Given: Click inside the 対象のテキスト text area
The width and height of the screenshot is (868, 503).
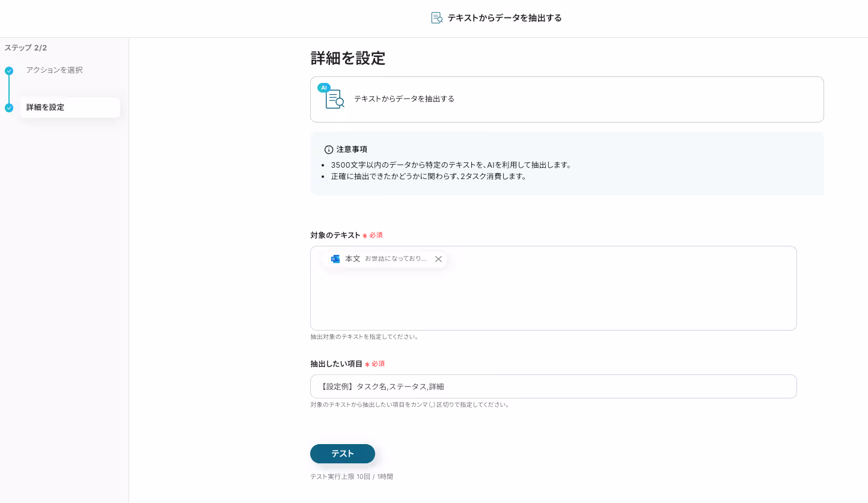Looking at the screenshot, I should click(554, 288).
